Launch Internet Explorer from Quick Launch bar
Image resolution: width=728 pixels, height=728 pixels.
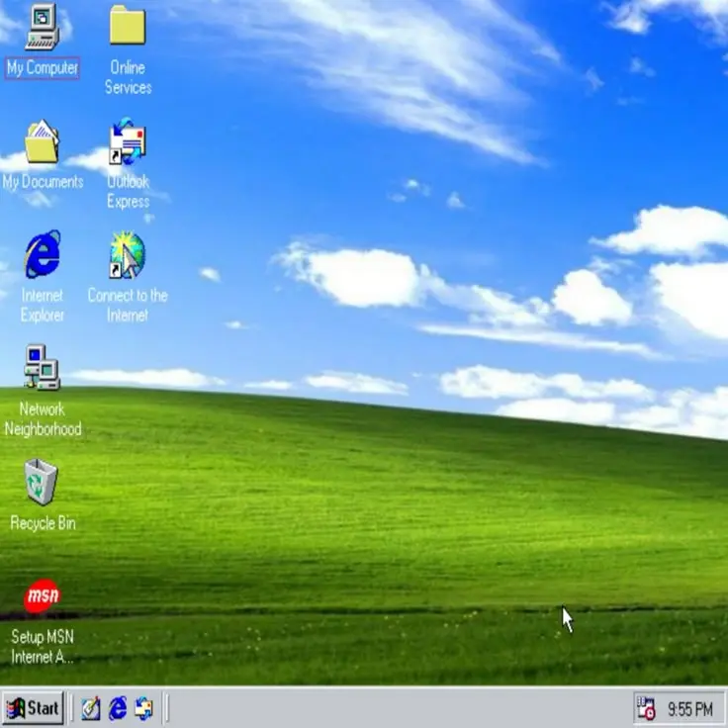coord(118,708)
